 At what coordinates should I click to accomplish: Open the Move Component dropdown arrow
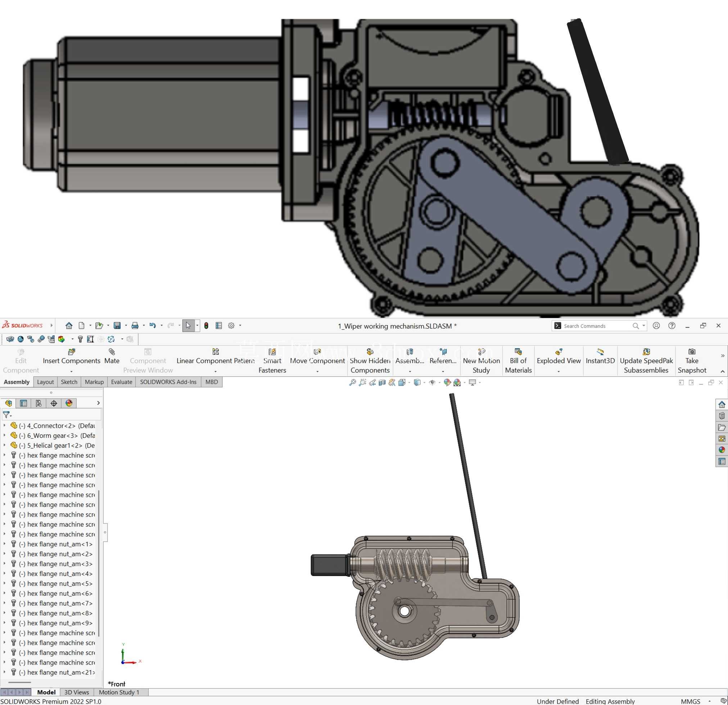click(x=317, y=371)
